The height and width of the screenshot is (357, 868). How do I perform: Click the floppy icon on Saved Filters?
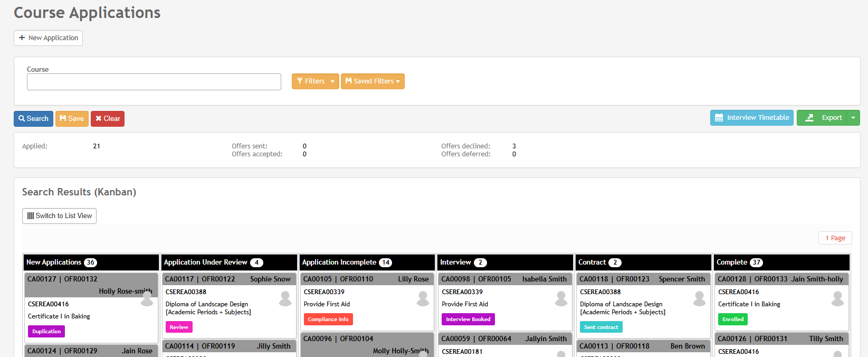tap(349, 81)
